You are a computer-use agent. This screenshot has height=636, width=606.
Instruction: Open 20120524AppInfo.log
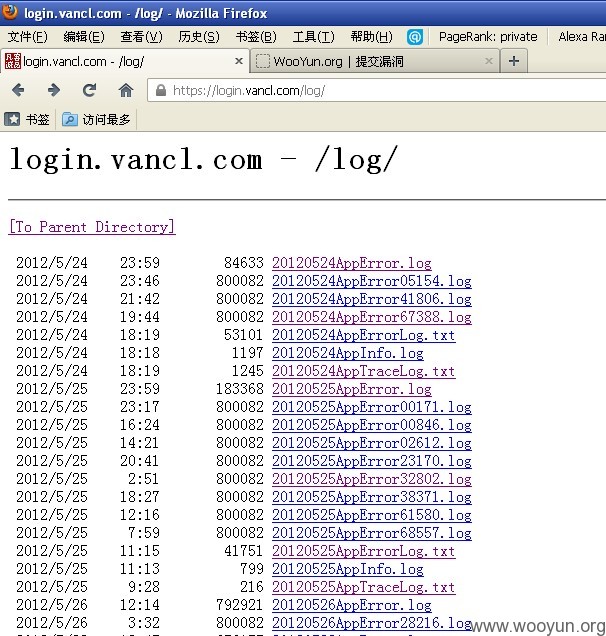(348, 353)
